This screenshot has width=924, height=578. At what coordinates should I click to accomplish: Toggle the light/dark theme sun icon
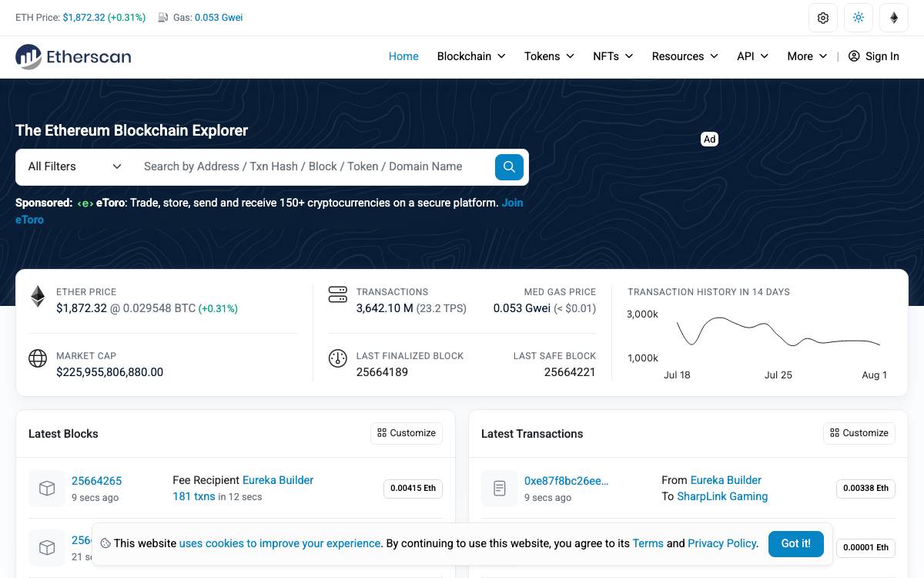(859, 18)
